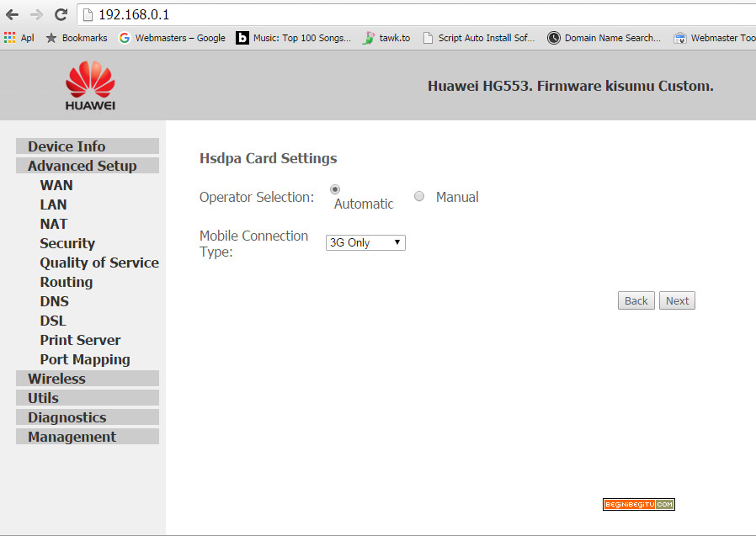Open the Script Auto Install bookmark
The height and width of the screenshot is (536, 756).
(478, 38)
